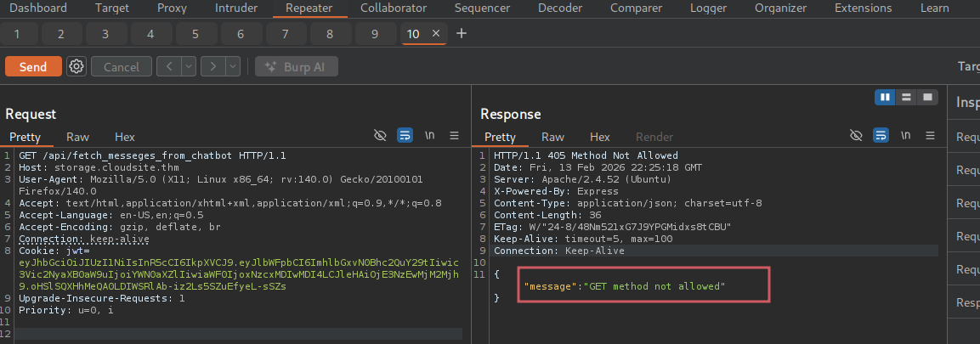The width and height of the screenshot is (980, 344).
Task: Click the Upgrade-Insecure-Requests header line
Action: pos(102,298)
